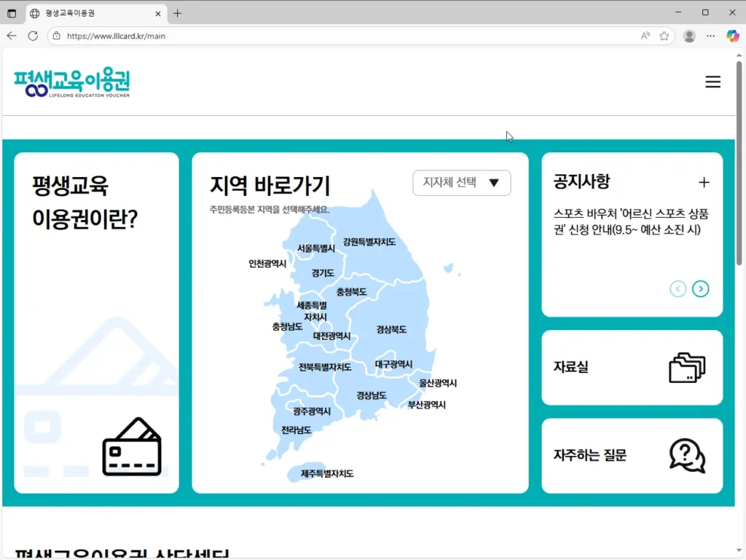Click the browser profile avatar icon

pos(688,36)
